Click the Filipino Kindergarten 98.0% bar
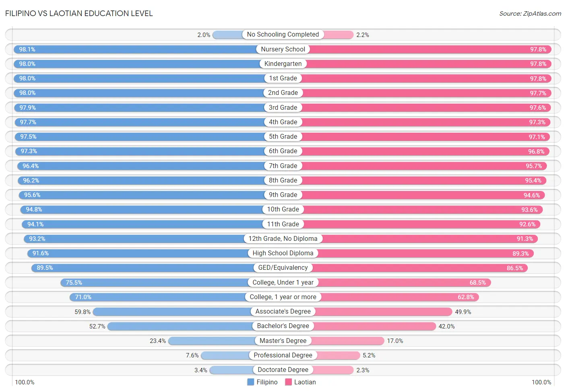The height and width of the screenshot is (392, 566). [148, 64]
